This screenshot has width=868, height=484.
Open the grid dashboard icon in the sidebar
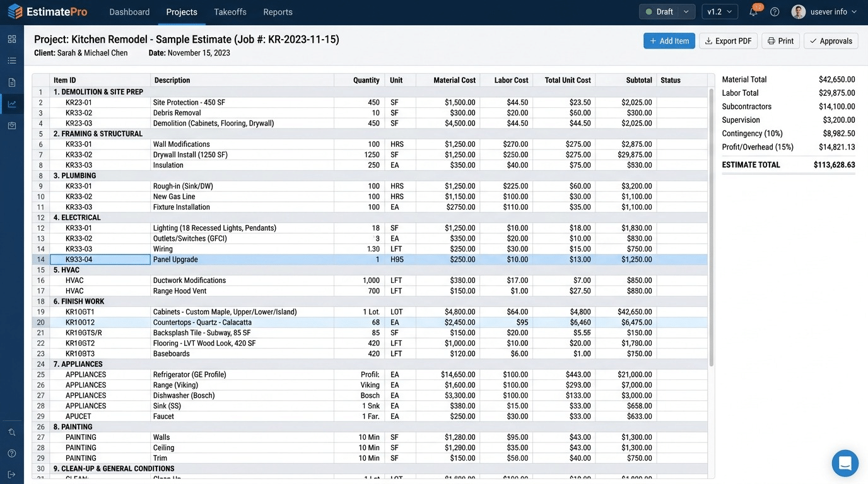point(12,39)
